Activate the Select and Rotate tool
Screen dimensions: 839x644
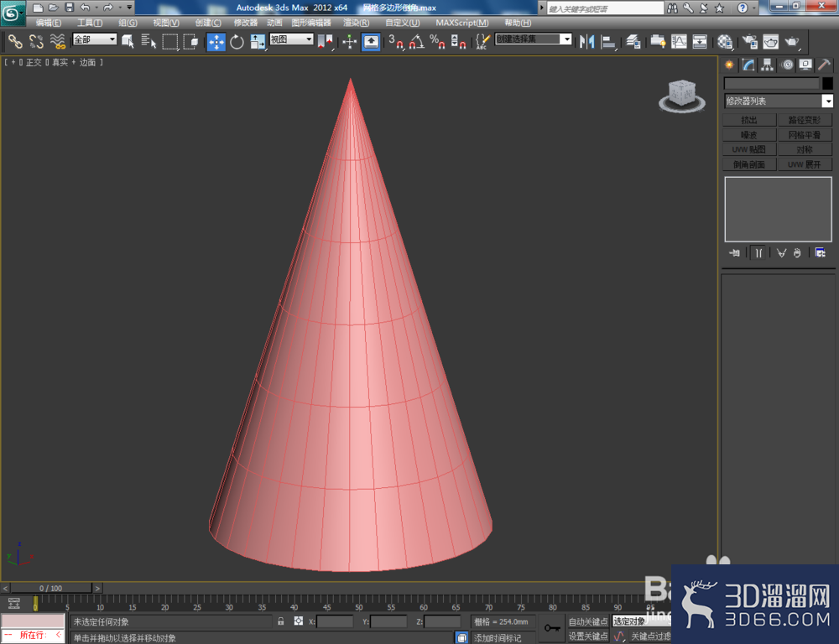[237, 42]
